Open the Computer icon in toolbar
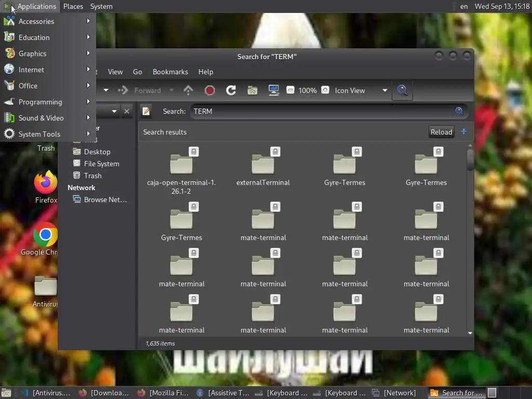Screen dimensions: 532x399 coord(273,90)
